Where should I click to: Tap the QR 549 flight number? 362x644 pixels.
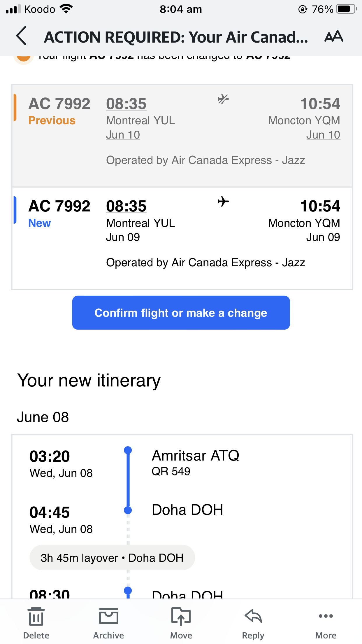[x=171, y=471]
